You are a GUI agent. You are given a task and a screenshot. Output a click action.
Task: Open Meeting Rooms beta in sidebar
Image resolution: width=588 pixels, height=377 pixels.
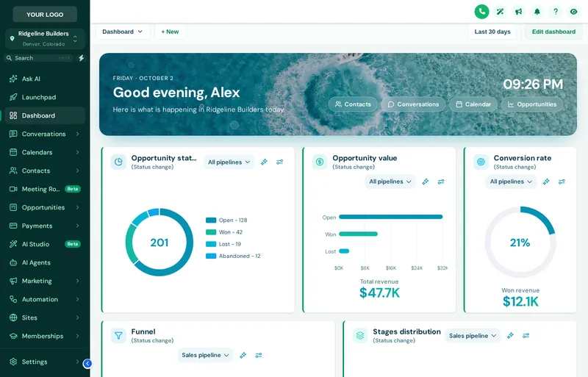(45, 189)
